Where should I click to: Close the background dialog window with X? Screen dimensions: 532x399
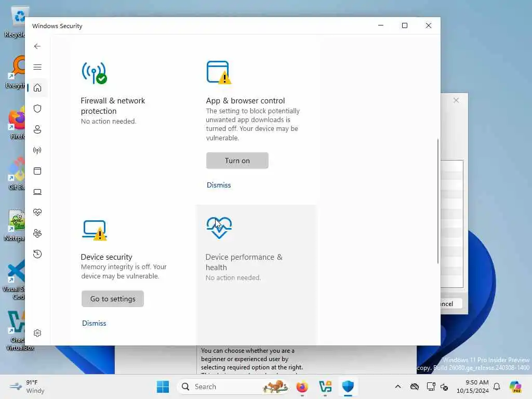(456, 100)
